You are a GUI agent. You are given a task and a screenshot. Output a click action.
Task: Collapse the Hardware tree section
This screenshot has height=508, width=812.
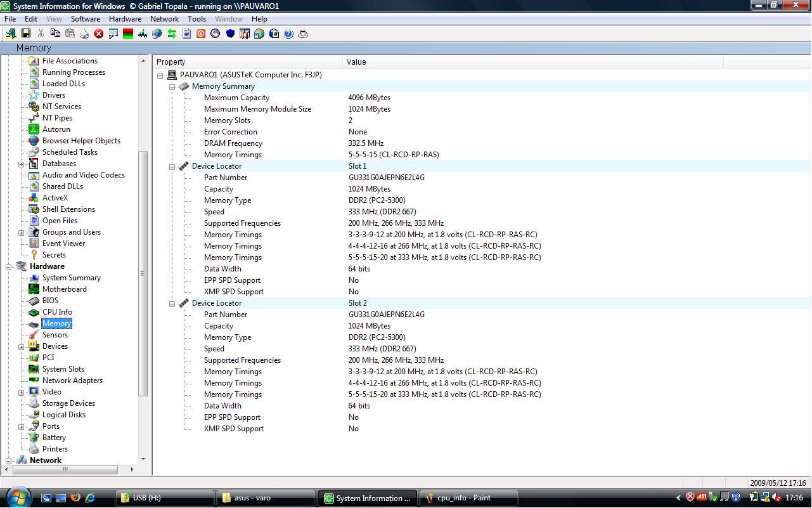coord(9,267)
